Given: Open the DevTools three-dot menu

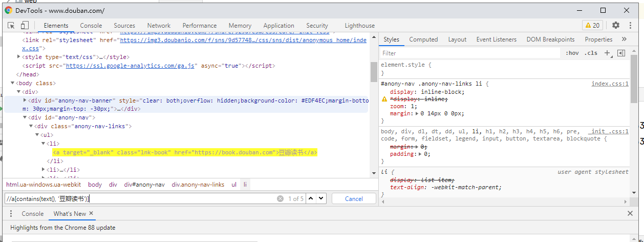Looking at the screenshot, I should tap(630, 25).
